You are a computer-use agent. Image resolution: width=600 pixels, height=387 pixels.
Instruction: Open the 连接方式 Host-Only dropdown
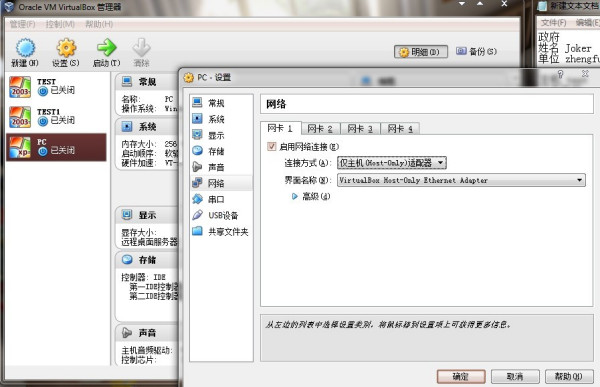[x=391, y=163]
